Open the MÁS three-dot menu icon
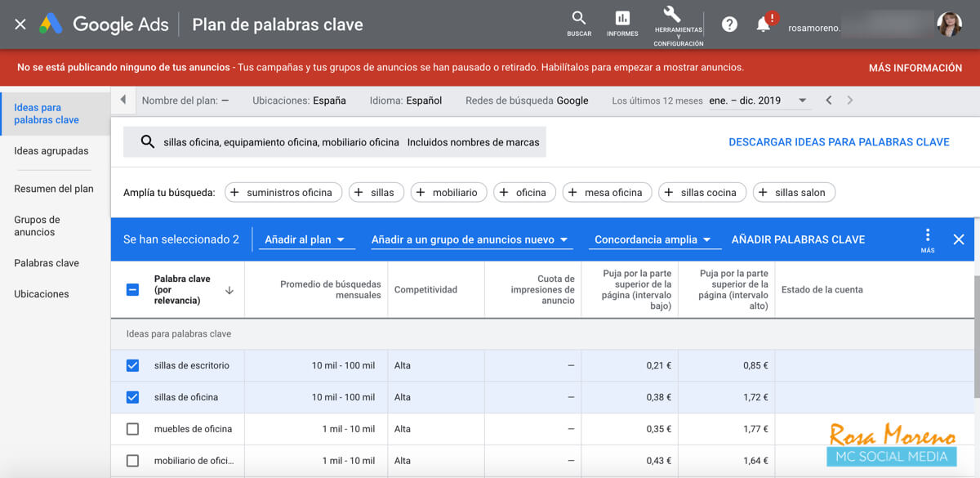The height and width of the screenshot is (478, 980). click(x=928, y=236)
